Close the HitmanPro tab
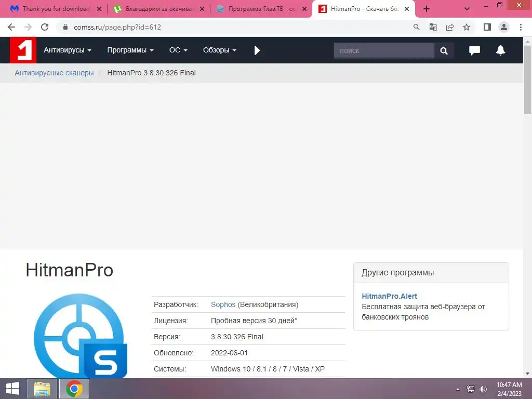532x399 pixels. [x=407, y=9]
